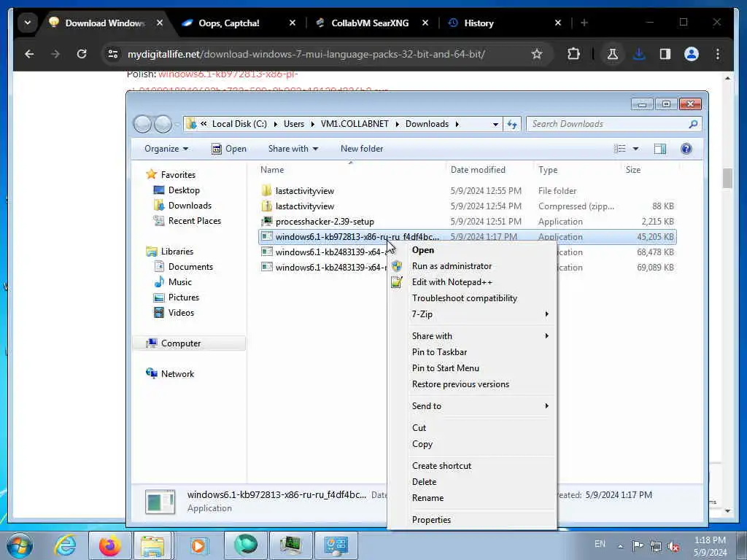
Task: Open Internet Explorer from the taskbar
Action: [x=65, y=545]
